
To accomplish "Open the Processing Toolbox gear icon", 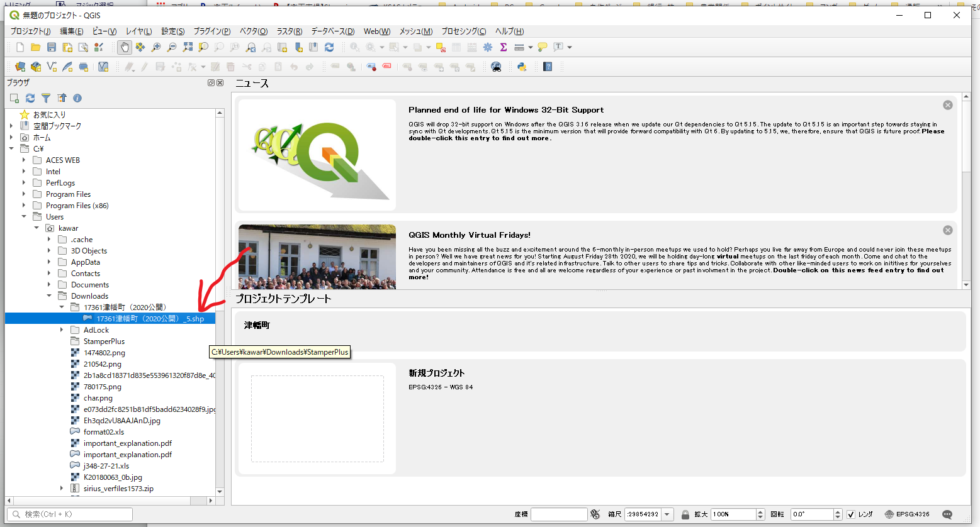I will [488, 47].
